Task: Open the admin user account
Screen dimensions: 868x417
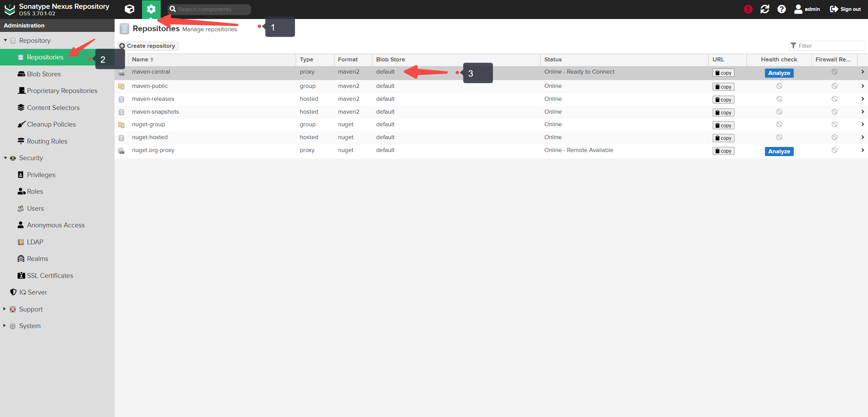Action: 807,9
